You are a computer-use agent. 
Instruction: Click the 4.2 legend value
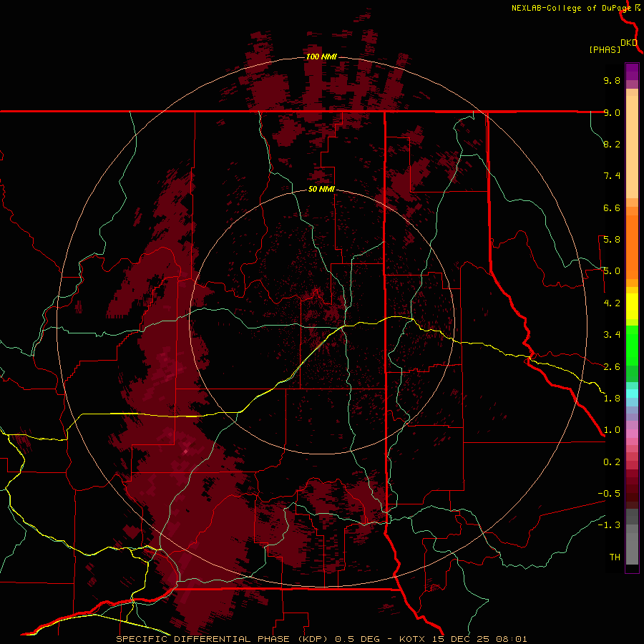612,303
